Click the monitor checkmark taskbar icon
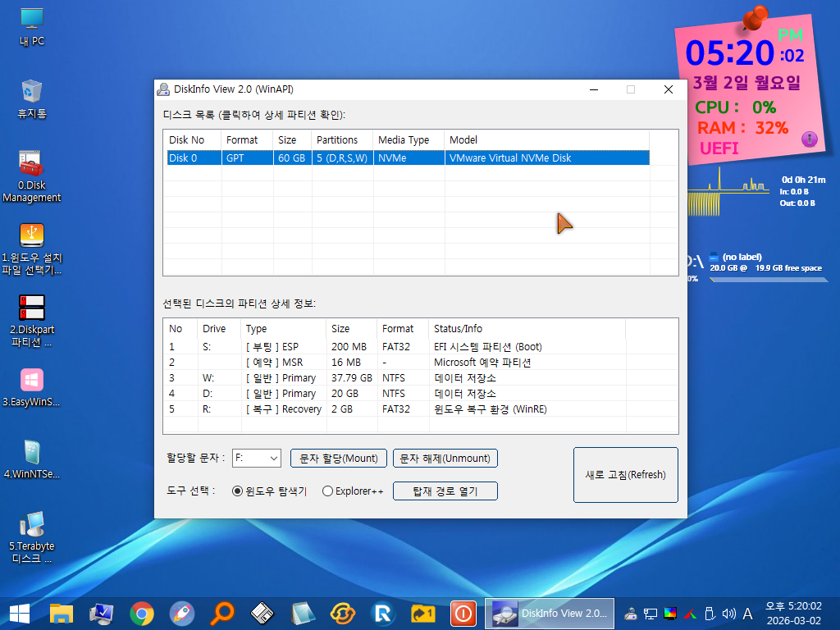The image size is (840, 630). coord(101,614)
